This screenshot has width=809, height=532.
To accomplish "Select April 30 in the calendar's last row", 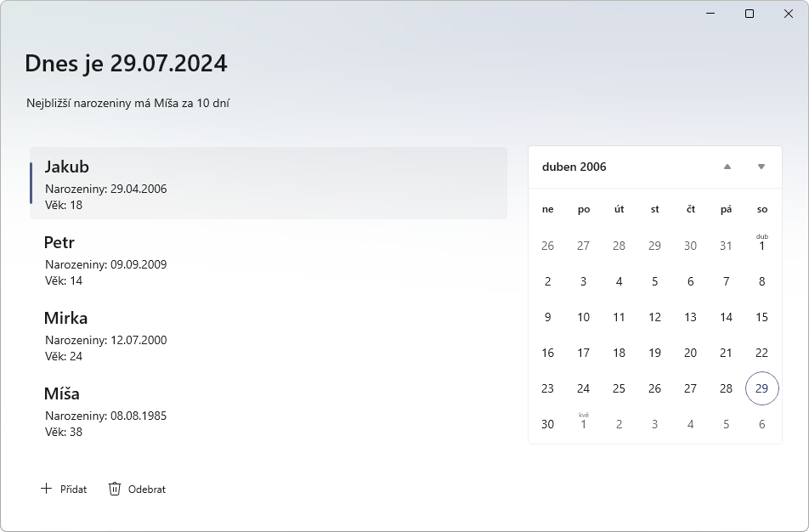I will click(547, 424).
